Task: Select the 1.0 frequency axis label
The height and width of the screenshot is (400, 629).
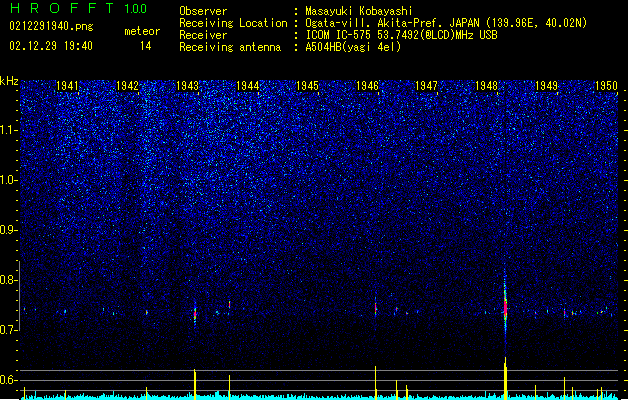Action: (x=9, y=180)
